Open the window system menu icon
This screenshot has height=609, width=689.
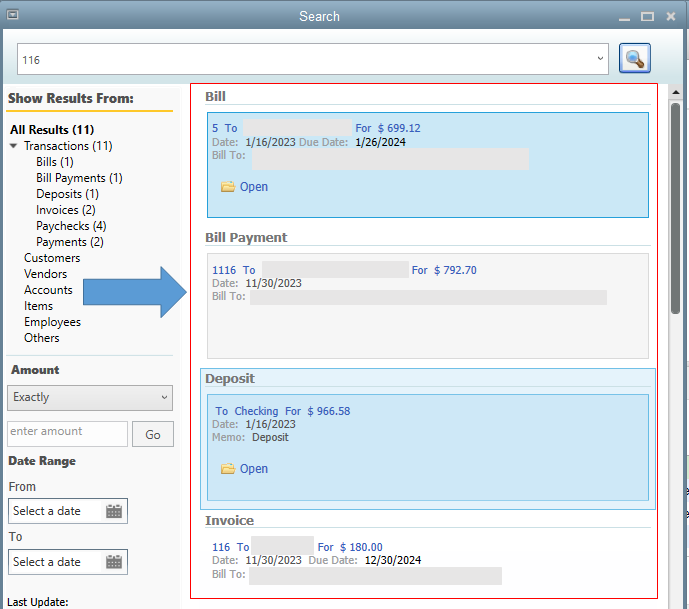[13, 15]
